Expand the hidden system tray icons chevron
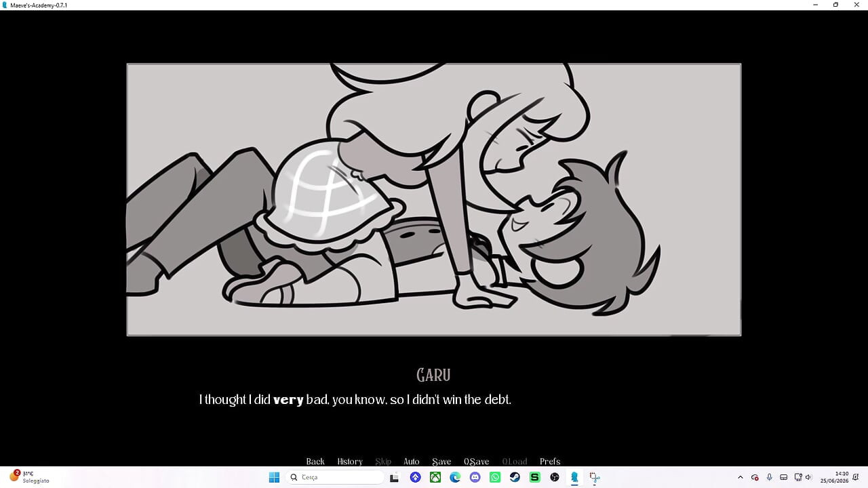Viewport: 868px width, 488px height. (741, 477)
